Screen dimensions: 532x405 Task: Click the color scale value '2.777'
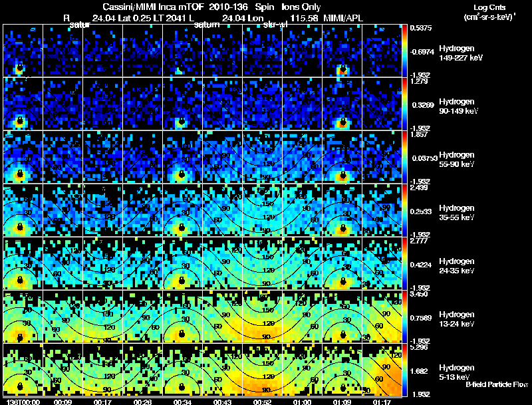coord(419,241)
